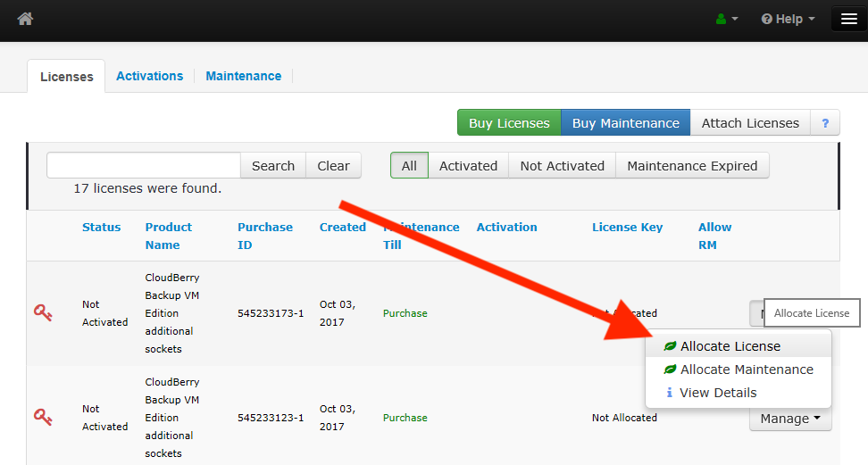Focus the license search input field
Screen dimensions: 868x465
point(144,165)
